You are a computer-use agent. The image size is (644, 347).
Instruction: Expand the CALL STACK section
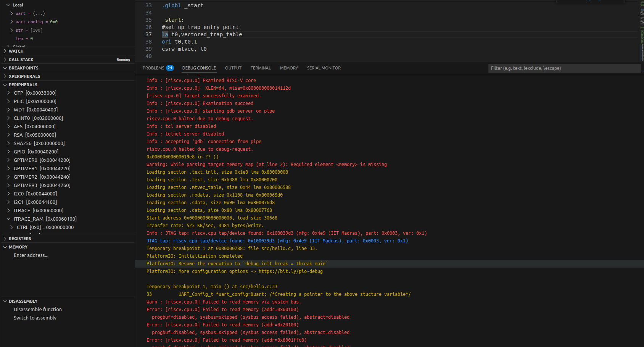[x=21, y=60]
